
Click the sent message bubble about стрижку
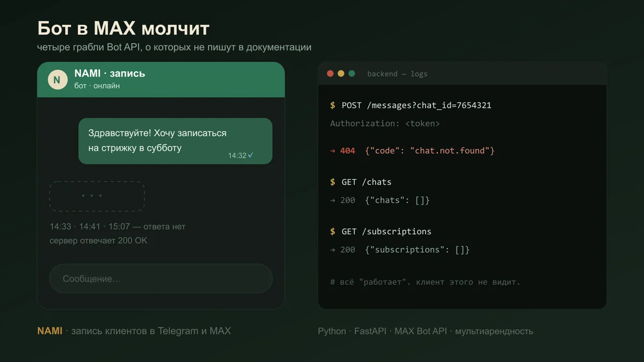tap(175, 141)
